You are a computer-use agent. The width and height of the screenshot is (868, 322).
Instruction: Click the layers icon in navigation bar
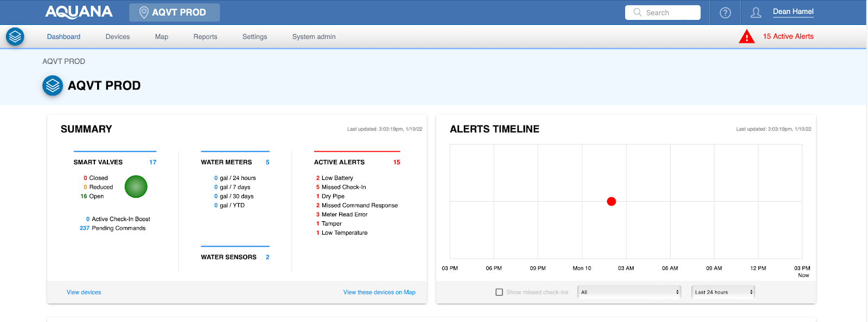pyautogui.click(x=15, y=36)
